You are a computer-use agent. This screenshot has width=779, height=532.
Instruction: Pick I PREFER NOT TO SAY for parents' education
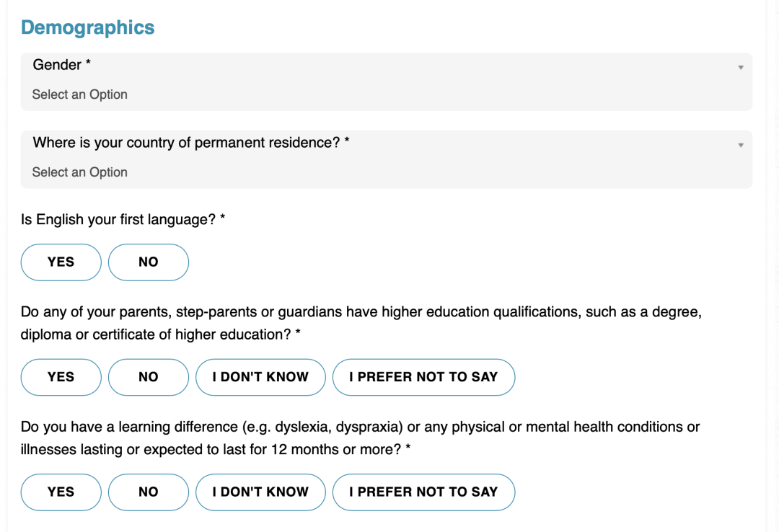(424, 377)
